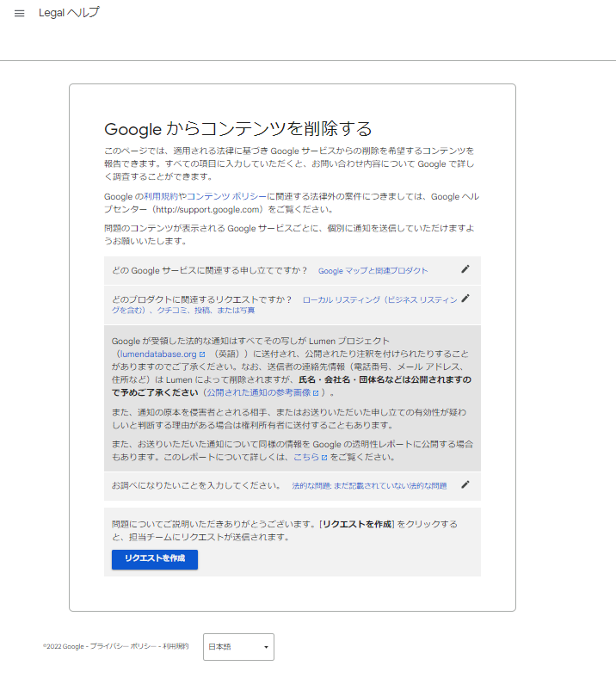Click the リクエストを作成 button

point(155,559)
